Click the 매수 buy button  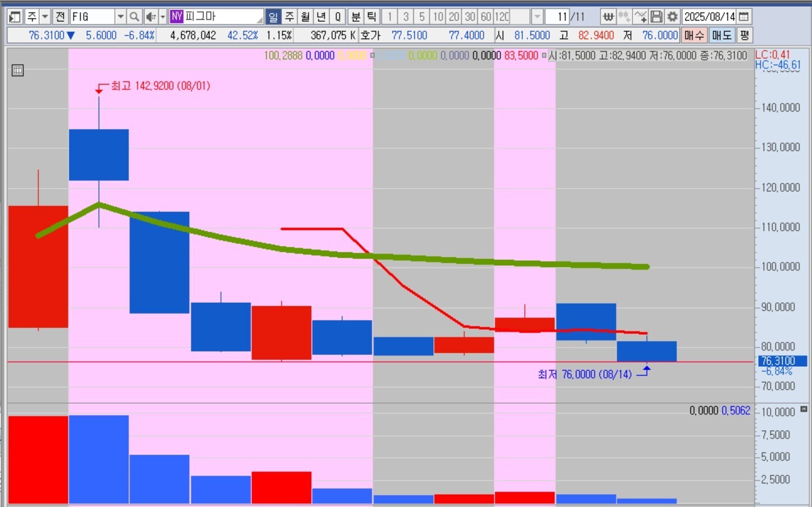pyautogui.click(x=694, y=35)
